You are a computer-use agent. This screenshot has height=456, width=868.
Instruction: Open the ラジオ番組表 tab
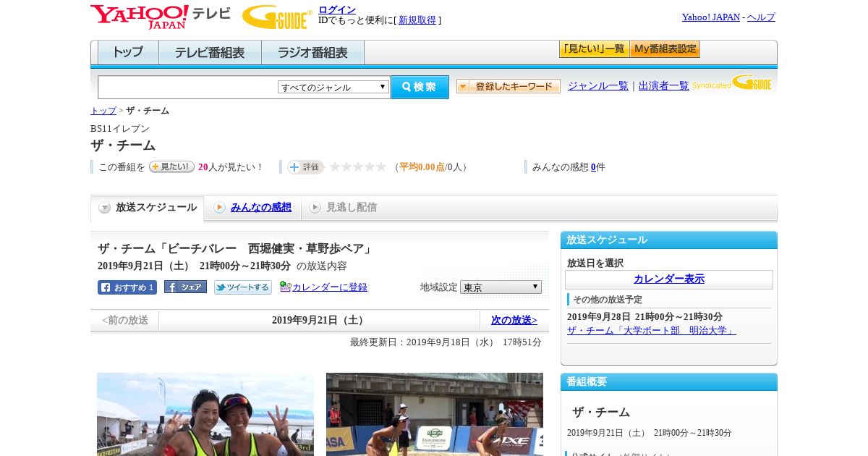tap(312, 53)
